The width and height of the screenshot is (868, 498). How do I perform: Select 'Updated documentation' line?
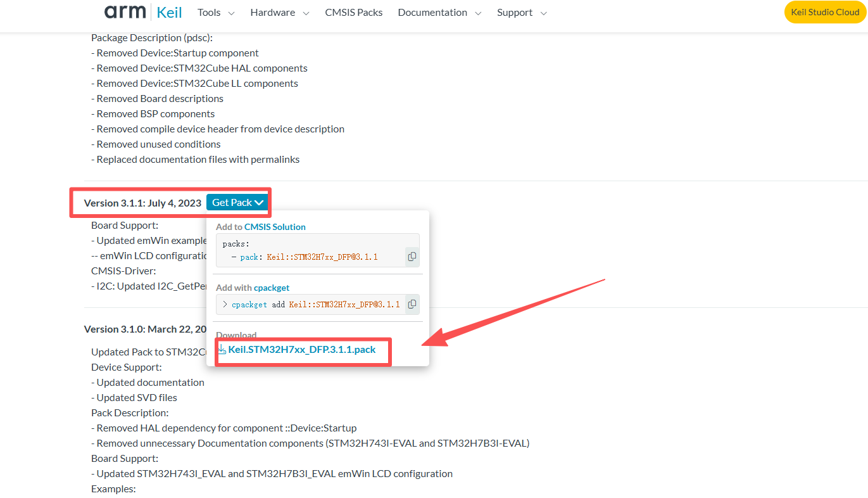click(x=148, y=383)
